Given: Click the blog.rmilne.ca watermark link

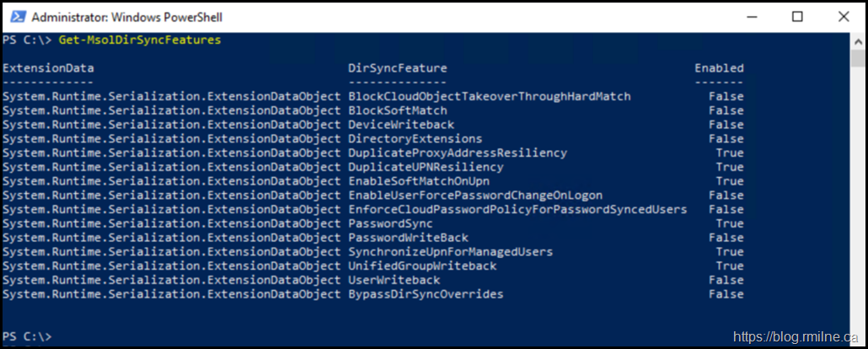Looking at the screenshot, I should click(797, 336).
